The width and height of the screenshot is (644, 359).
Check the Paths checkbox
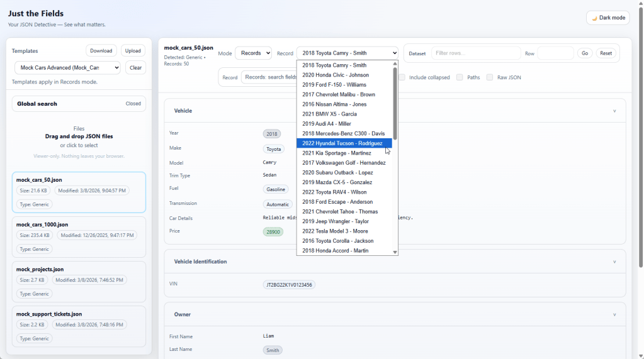click(460, 77)
